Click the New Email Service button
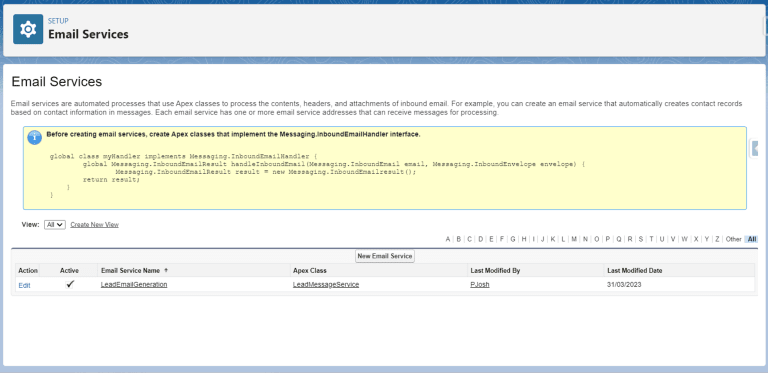The width and height of the screenshot is (768, 373). tap(384, 256)
